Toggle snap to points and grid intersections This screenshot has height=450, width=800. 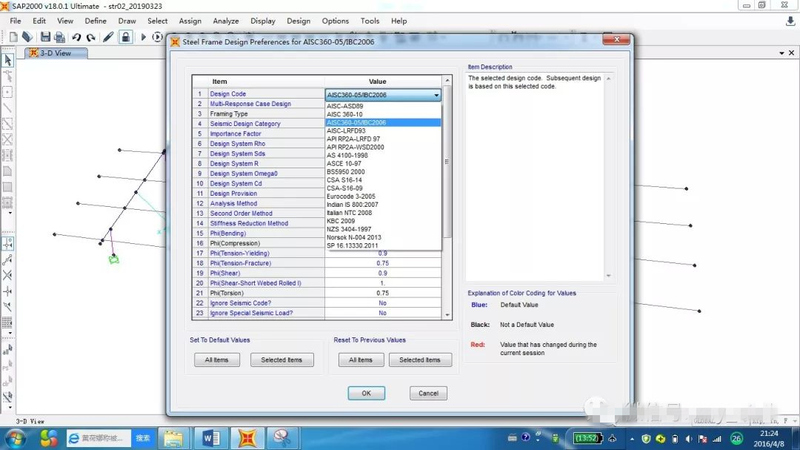click(8, 244)
